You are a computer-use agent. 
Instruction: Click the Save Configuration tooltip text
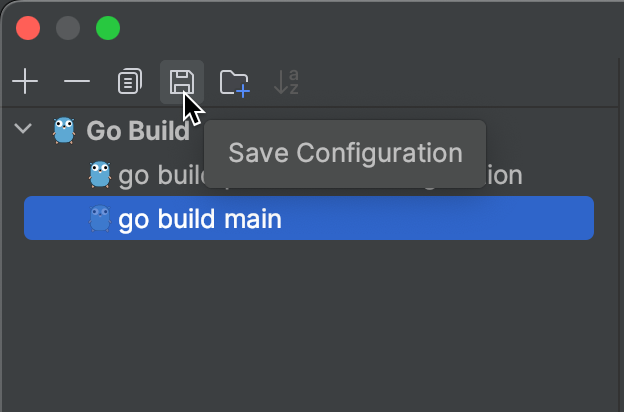pyautogui.click(x=345, y=153)
